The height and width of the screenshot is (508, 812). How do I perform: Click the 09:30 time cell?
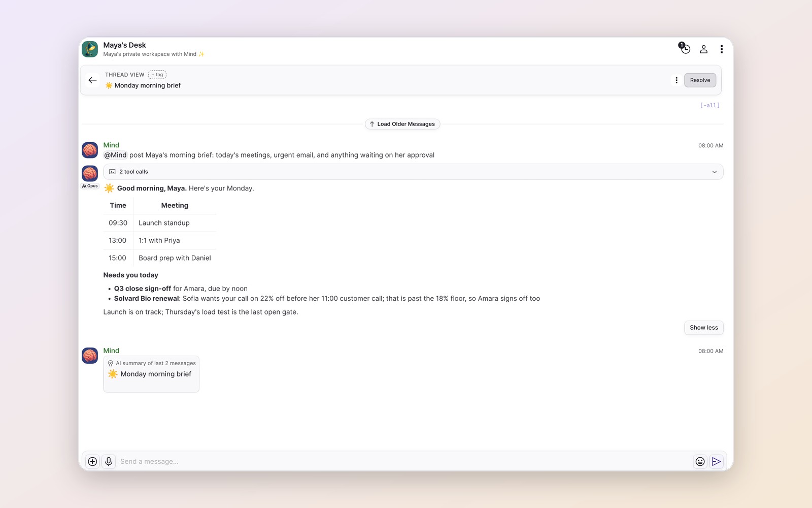pos(118,223)
